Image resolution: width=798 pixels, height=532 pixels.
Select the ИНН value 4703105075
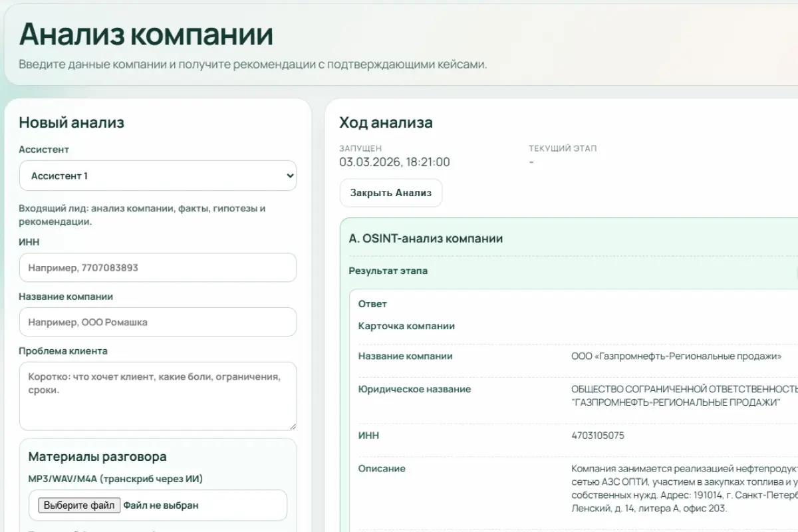(598, 436)
